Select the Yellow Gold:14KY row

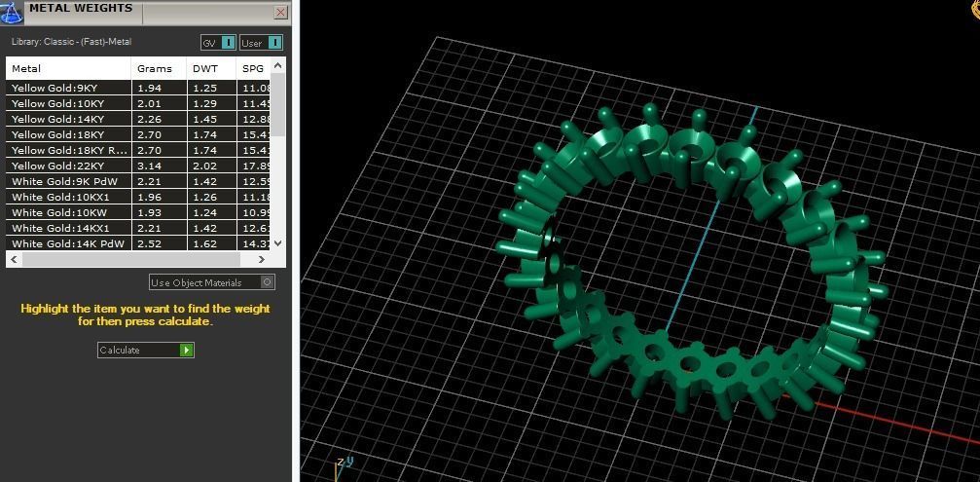tap(139, 120)
